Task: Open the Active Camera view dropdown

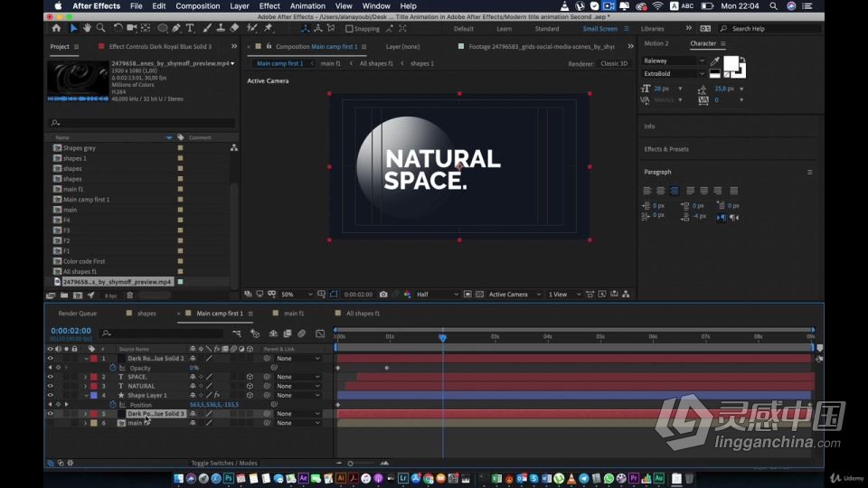Action: click(514, 295)
